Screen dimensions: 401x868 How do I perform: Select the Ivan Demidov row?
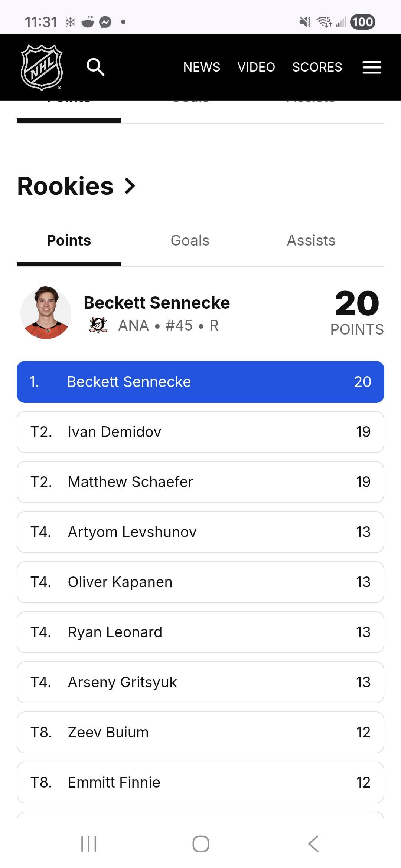[x=200, y=432]
